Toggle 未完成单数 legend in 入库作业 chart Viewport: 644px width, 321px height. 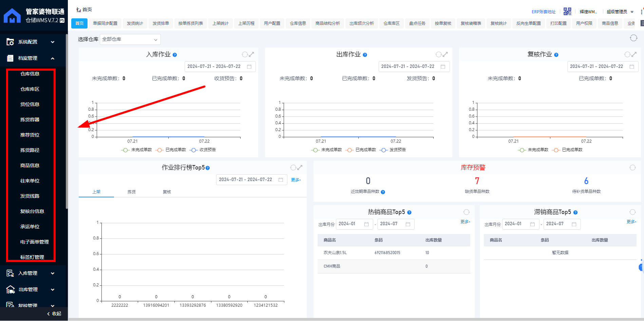coord(136,150)
